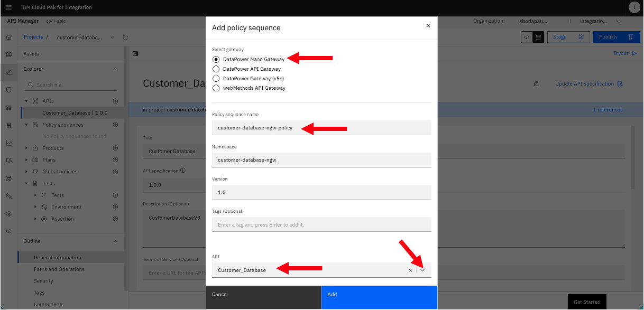This screenshot has height=310, width=644.
Task: Open the hamburger navigation menu
Action: (8, 7)
